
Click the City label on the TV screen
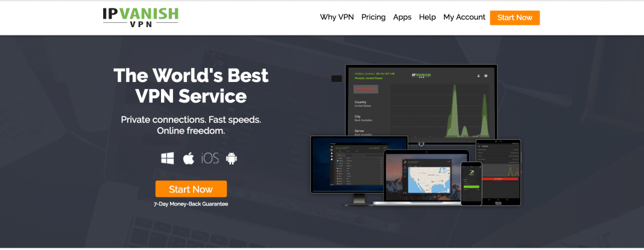[358, 116]
